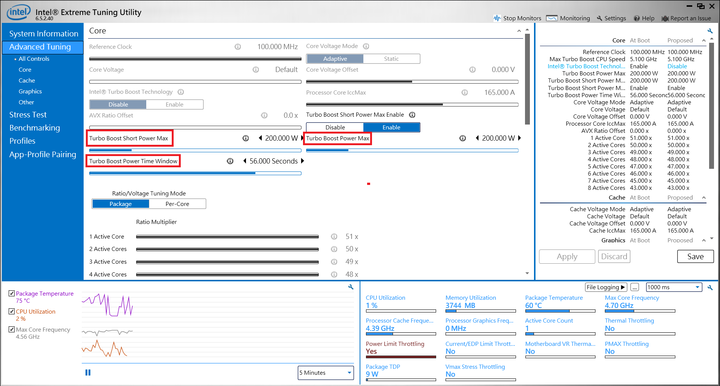Click the Report an Issue bug icon
Viewport: 720px width, 386px height.
[665, 18]
